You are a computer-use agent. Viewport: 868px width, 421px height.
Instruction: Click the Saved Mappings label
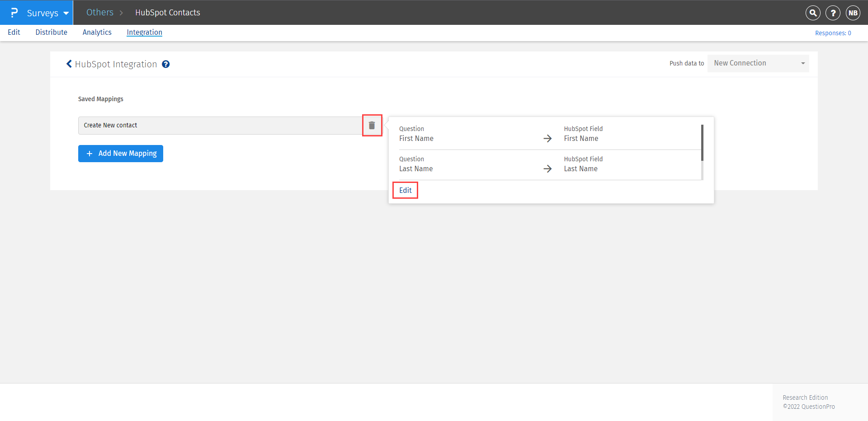[x=101, y=99]
